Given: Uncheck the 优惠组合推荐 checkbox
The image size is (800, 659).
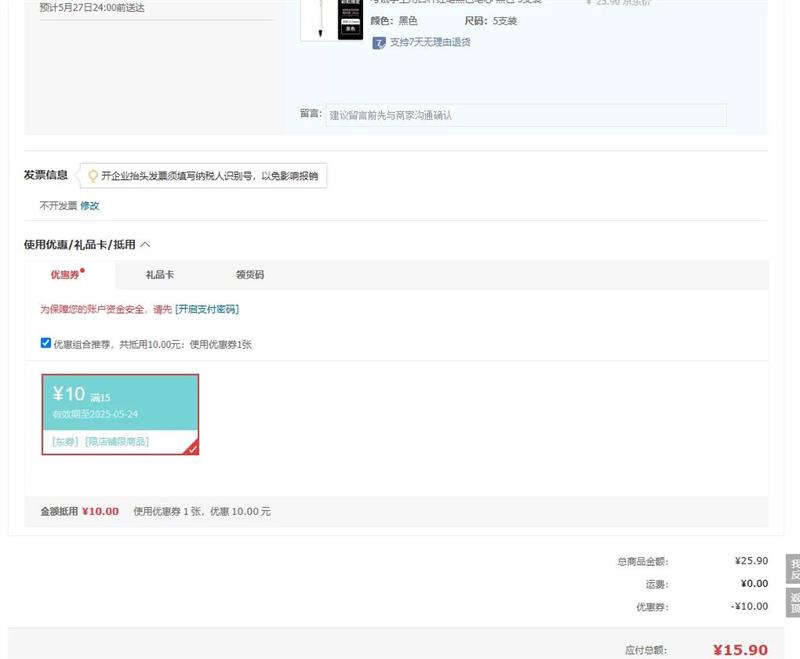Looking at the screenshot, I should pos(46,343).
